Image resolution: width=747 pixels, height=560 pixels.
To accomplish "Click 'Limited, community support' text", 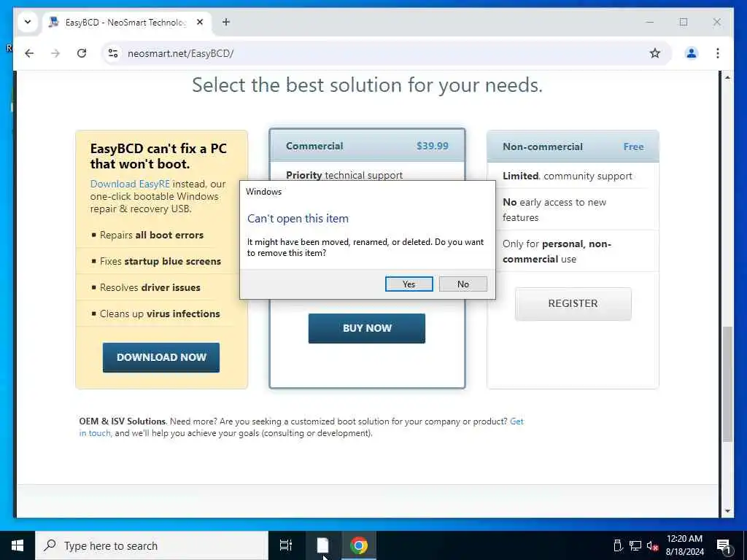I will click(x=568, y=176).
